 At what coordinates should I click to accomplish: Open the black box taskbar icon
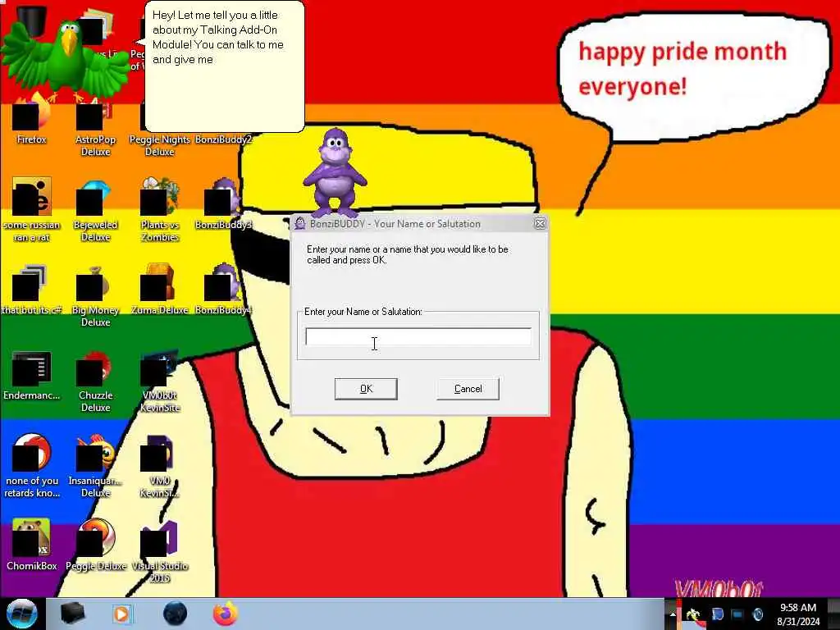pos(73,614)
